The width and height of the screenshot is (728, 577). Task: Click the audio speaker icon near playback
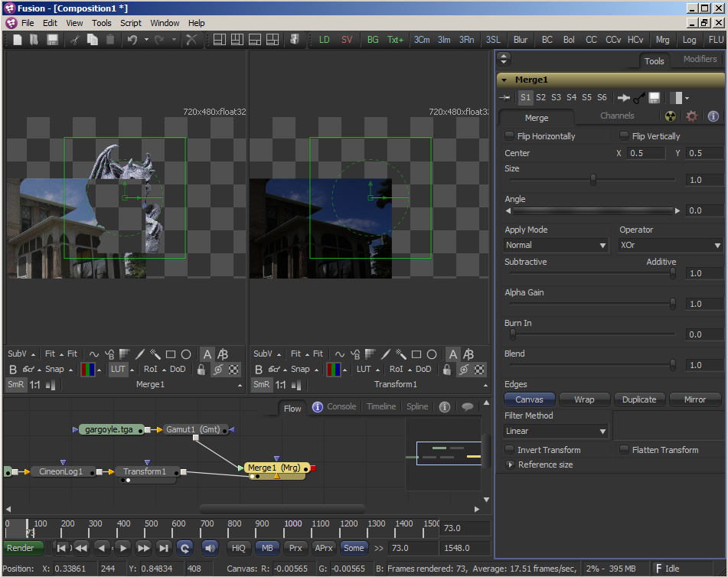click(x=209, y=548)
